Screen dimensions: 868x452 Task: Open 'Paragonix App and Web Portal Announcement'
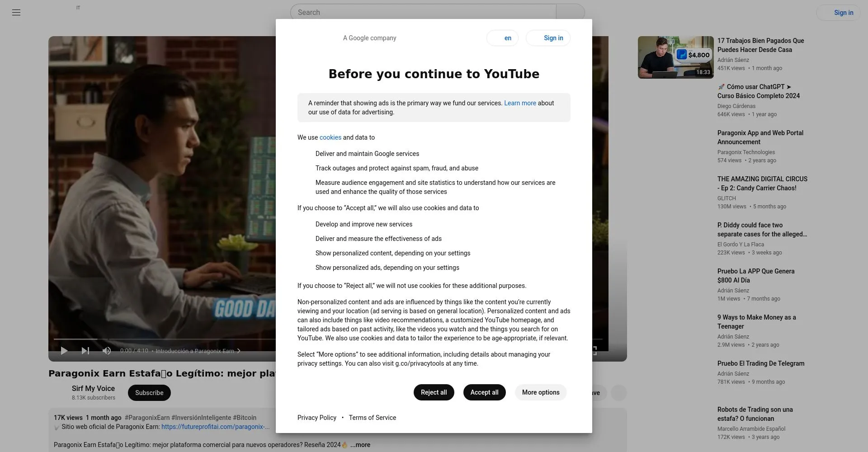click(760, 137)
